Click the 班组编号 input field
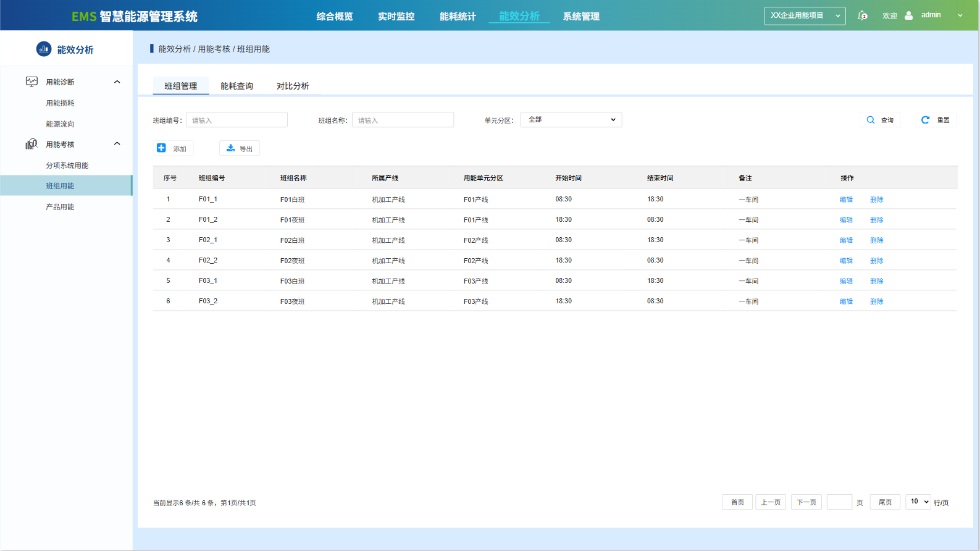This screenshot has width=980, height=551. 237,120
